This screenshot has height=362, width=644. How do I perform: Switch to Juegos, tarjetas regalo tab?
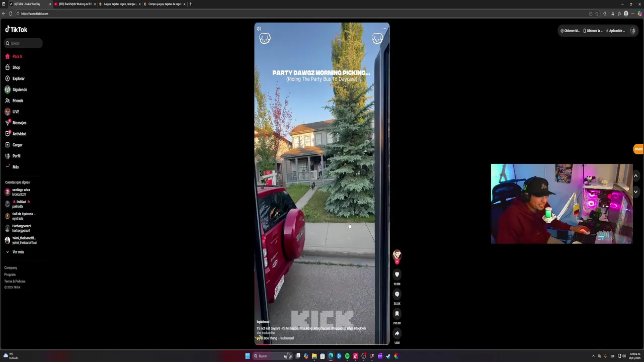click(x=120, y=4)
